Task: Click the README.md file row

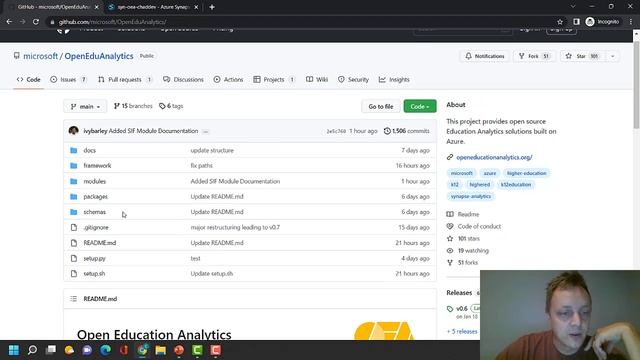Action: pyautogui.click(x=250, y=243)
